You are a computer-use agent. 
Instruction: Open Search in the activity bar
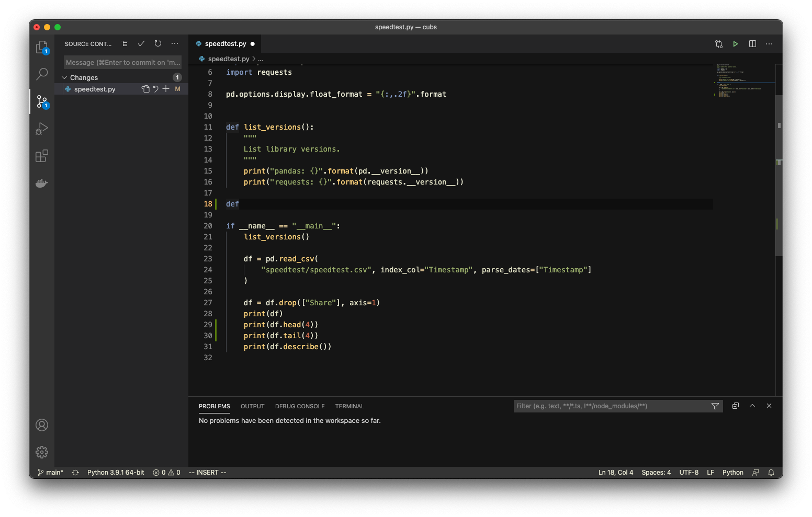[42, 74]
